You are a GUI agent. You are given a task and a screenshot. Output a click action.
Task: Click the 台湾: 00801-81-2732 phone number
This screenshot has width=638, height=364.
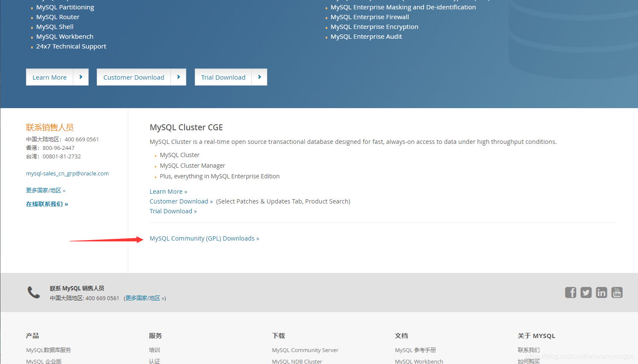coord(53,156)
